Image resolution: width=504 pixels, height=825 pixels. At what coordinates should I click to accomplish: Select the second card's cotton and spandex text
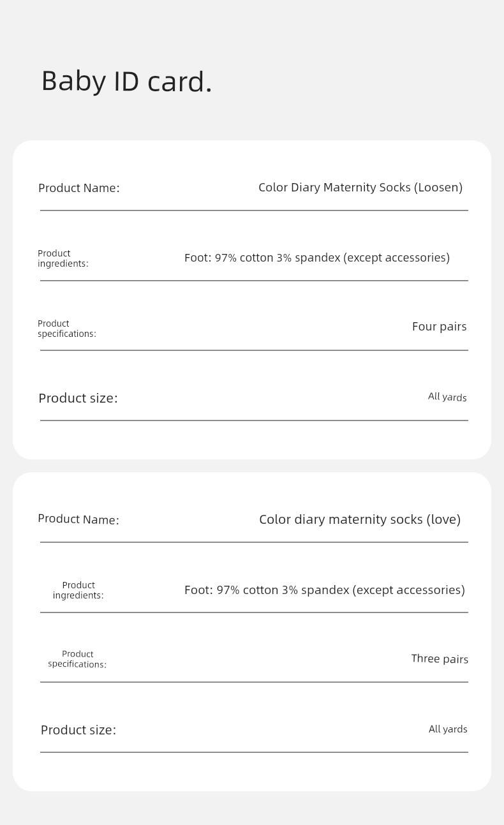[325, 590]
